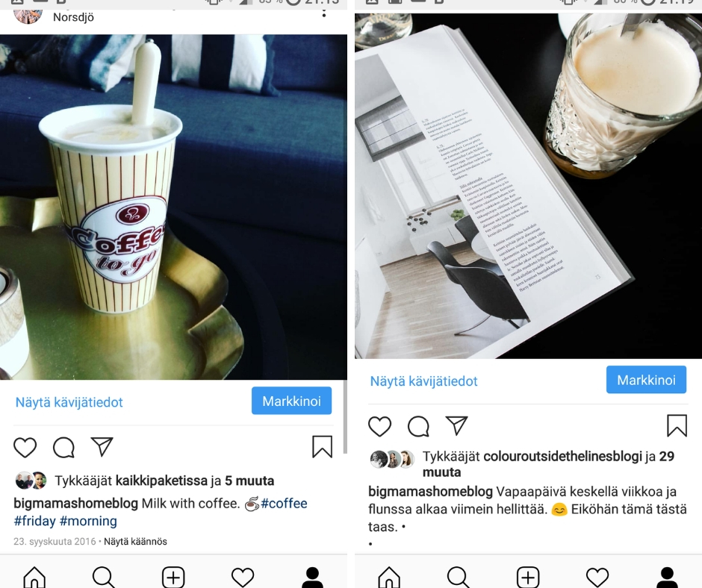The height and width of the screenshot is (588, 702).
Task: Tap the heart on the right post
Action: click(x=379, y=426)
